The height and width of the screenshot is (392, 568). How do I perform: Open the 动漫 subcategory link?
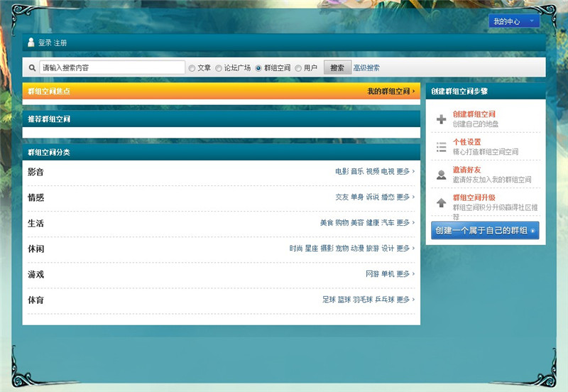click(x=357, y=249)
